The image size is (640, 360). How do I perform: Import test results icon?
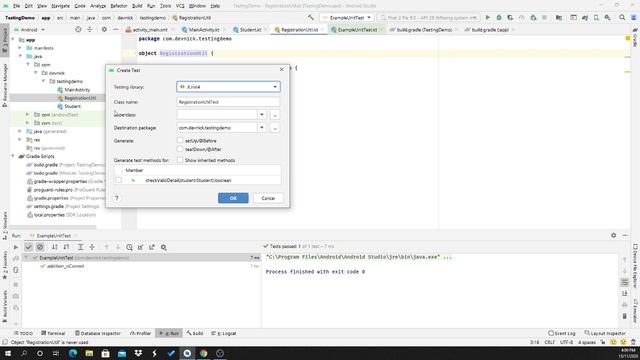click(x=140, y=247)
